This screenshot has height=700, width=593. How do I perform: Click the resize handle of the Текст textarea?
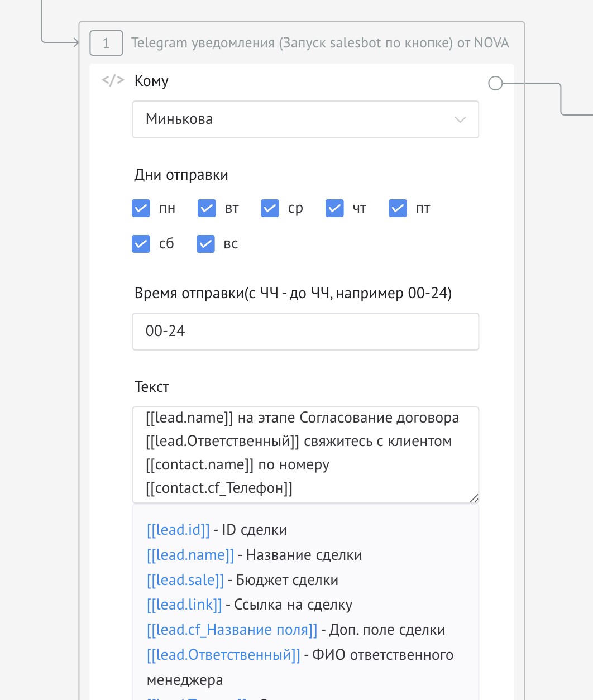coord(474,498)
